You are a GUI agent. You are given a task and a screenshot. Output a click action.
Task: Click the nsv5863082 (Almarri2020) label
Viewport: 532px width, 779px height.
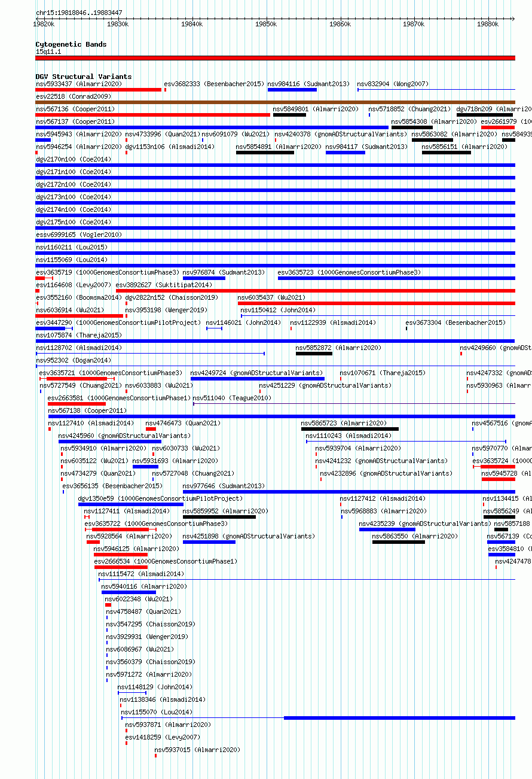[x=455, y=134]
